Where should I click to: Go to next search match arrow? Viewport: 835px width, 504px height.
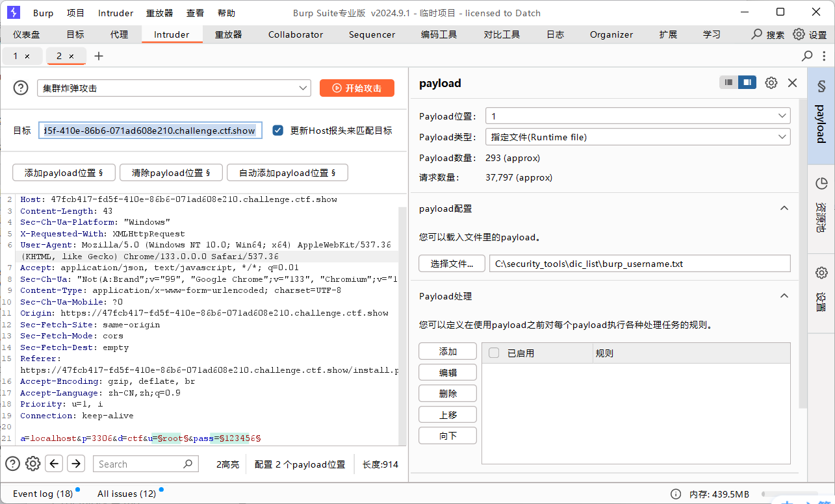click(x=76, y=464)
